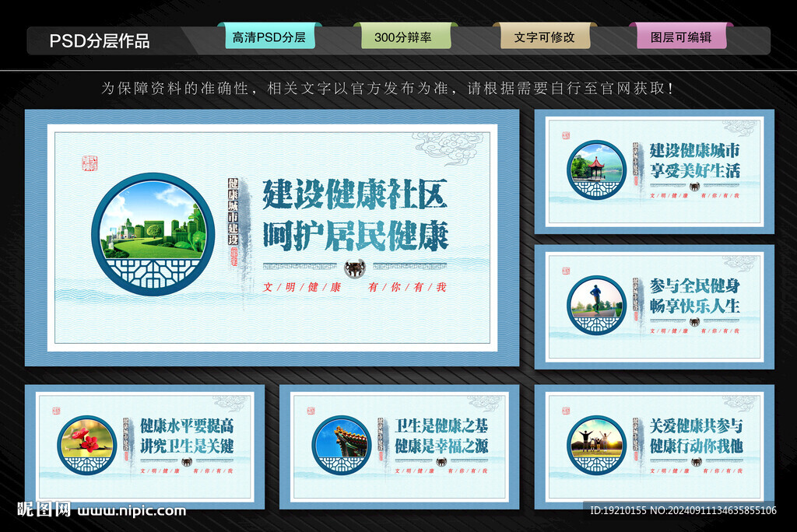This screenshot has height=532, width=797.
Task: Click the PSD分层作品 title text
Action: click(100, 40)
